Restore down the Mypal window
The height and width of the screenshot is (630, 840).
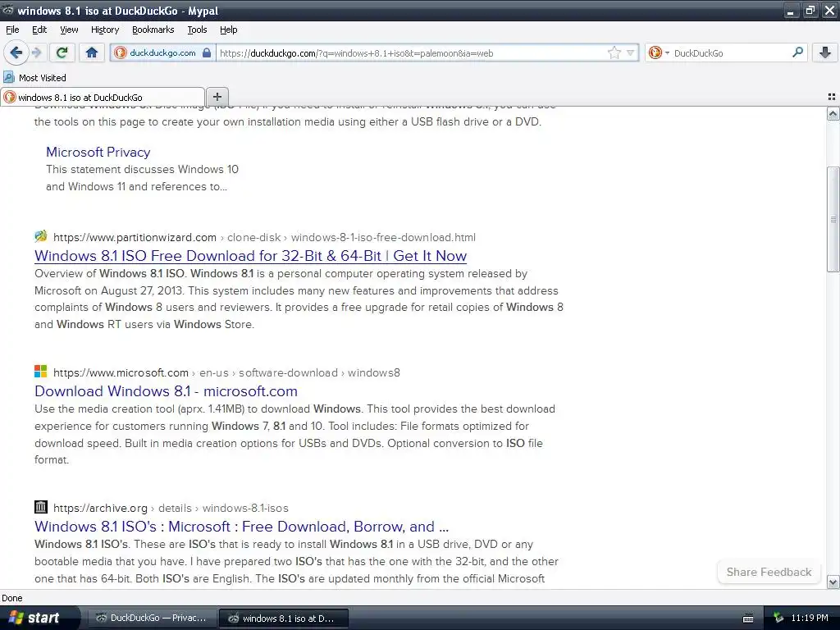pos(810,11)
